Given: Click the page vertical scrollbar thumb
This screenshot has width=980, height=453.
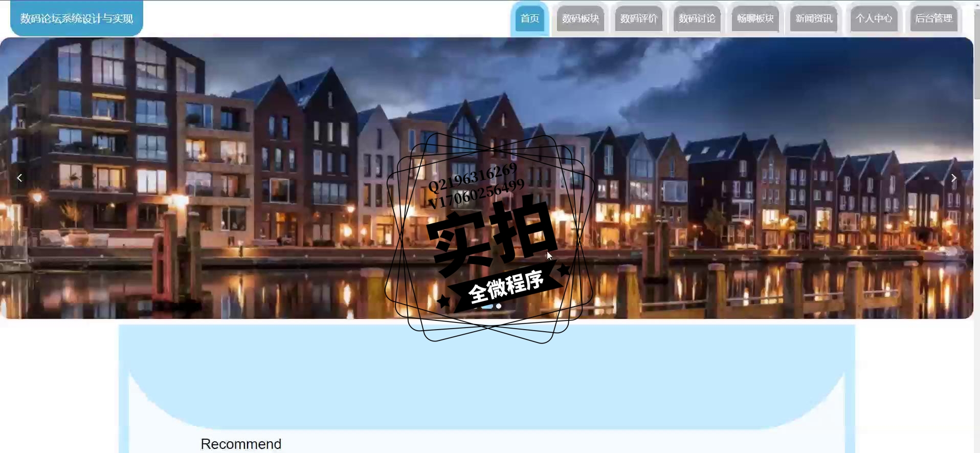Looking at the screenshot, I should [x=977, y=54].
